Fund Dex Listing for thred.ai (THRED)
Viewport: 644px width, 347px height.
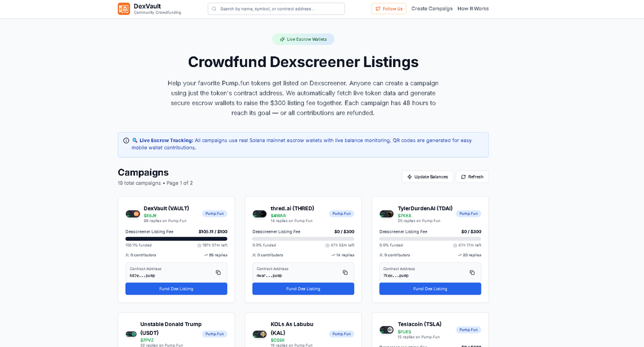[x=303, y=289]
